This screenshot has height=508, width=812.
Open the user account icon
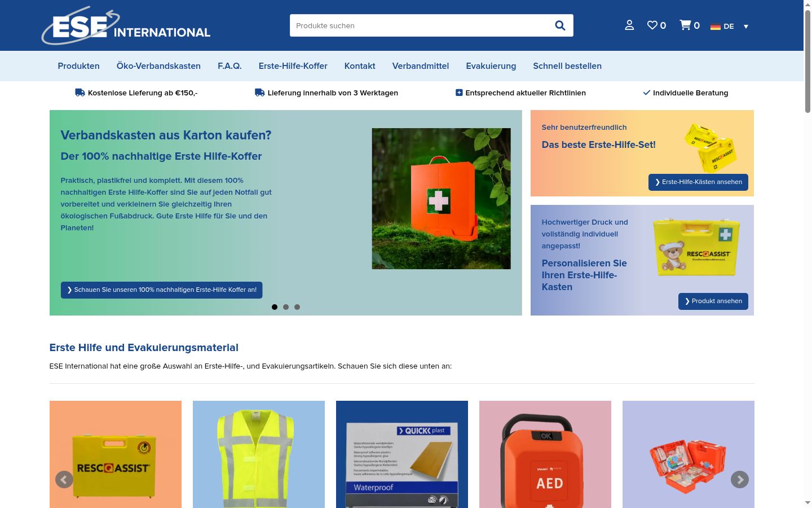click(x=629, y=25)
